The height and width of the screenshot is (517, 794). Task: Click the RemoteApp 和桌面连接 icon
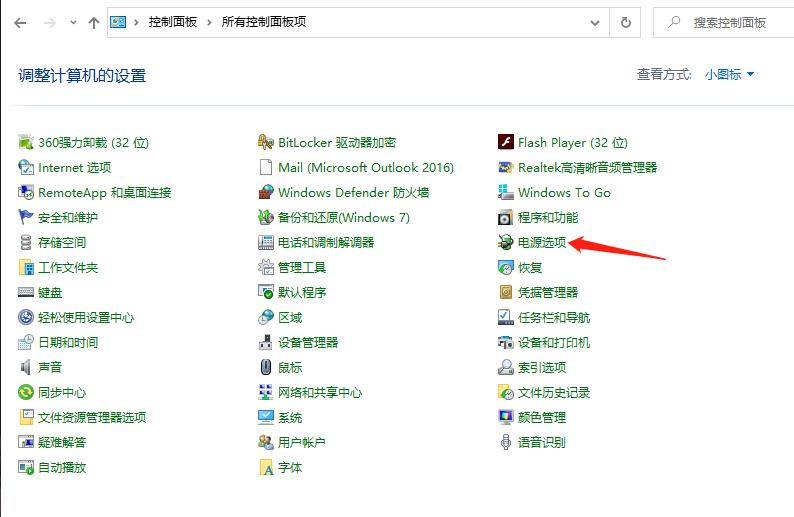25,192
